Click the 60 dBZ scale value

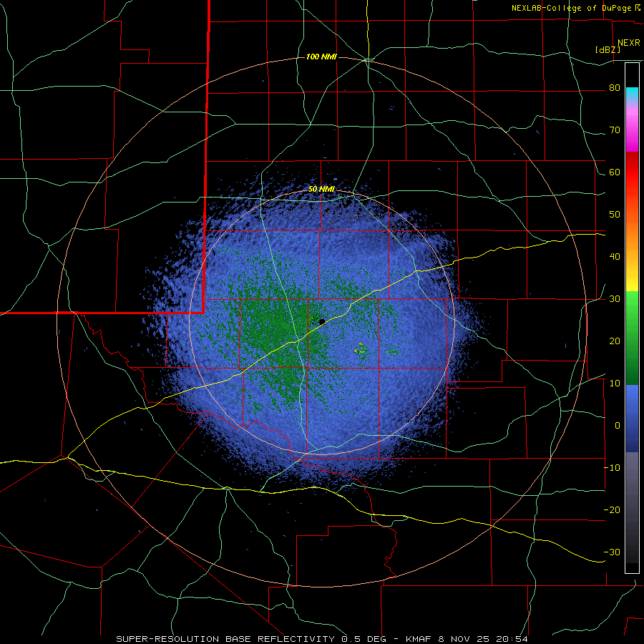[x=615, y=172]
